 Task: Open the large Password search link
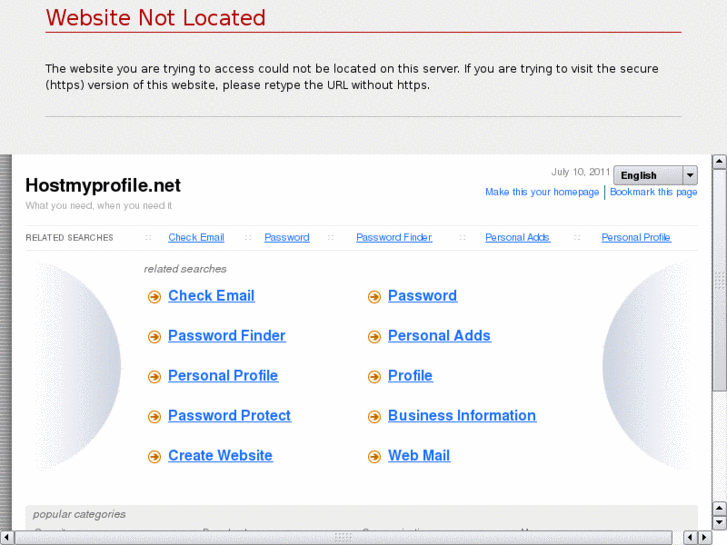(x=422, y=296)
